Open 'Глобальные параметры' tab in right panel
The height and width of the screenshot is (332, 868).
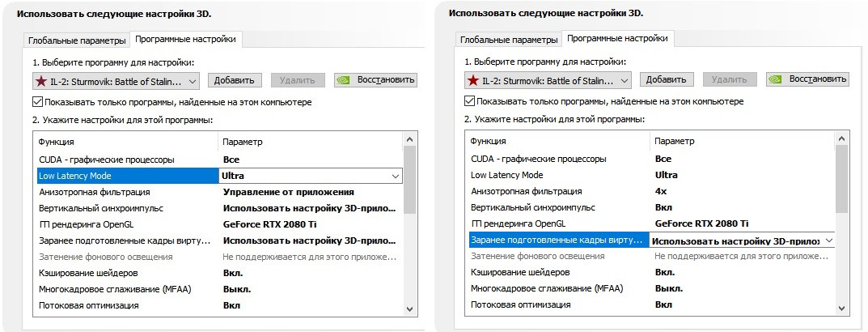click(509, 40)
